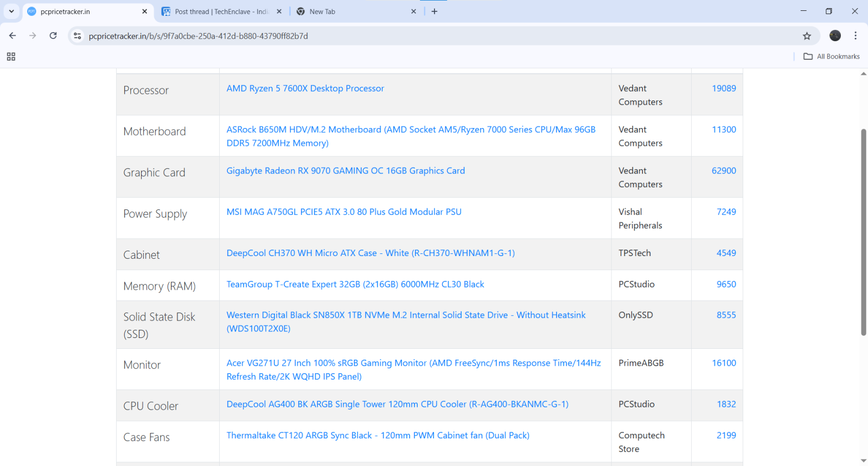Screen dimensions: 868x466
Task: Go back to the previous page
Action: coord(12,36)
